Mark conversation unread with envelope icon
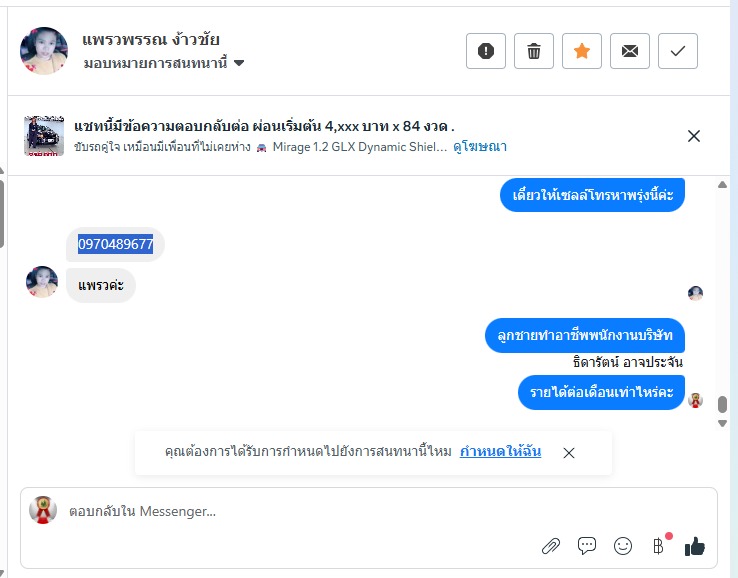Image resolution: width=738 pixels, height=578 pixels. (x=630, y=51)
